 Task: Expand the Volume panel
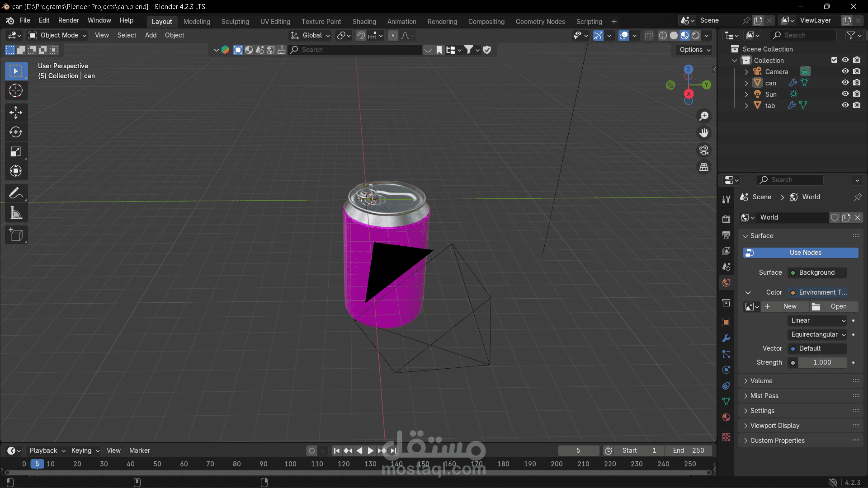pyautogui.click(x=761, y=381)
